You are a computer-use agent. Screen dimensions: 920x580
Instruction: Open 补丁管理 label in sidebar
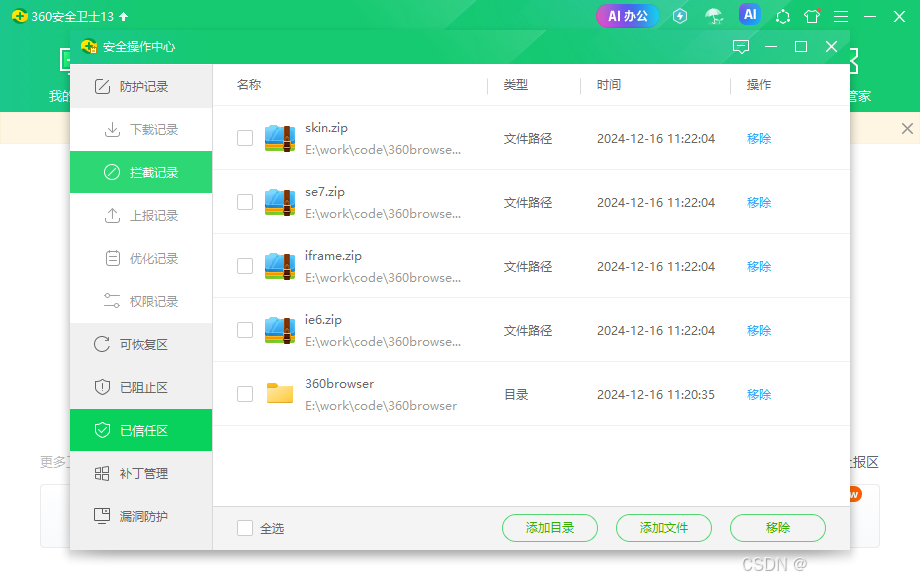(144, 474)
